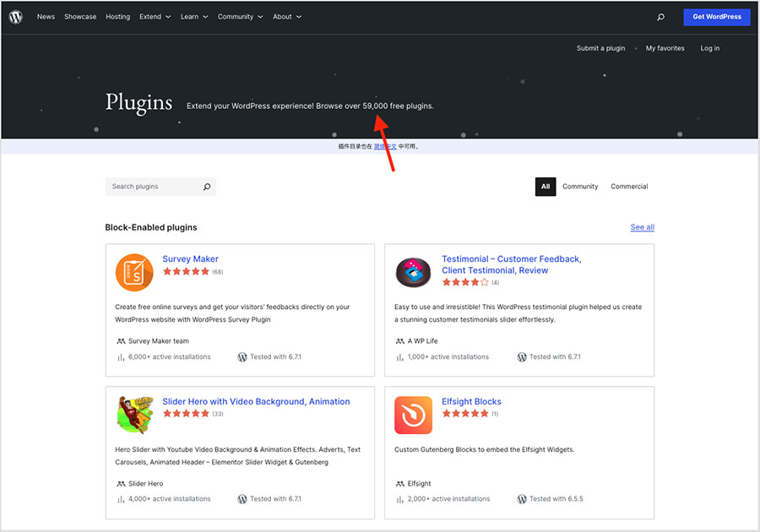Click the magnifier icon in Search plugins box
The width and height of the screenshot is (760, 532).
pos(207,187)
